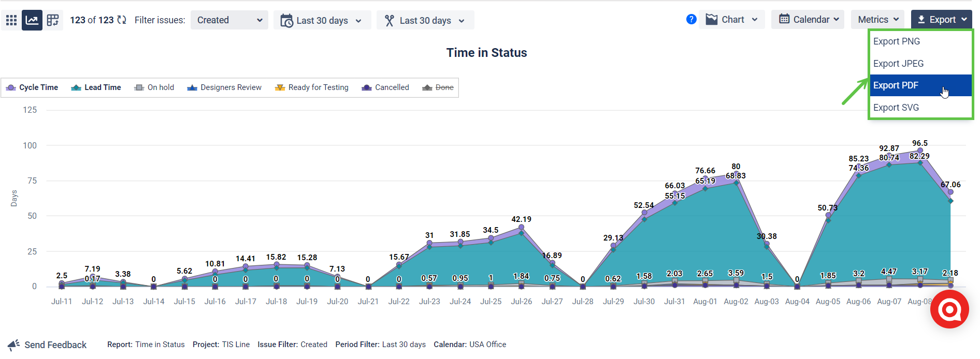This screenshot has height=359, width=980.
Task: Click the blue help question mark icon
Action: 691,19
